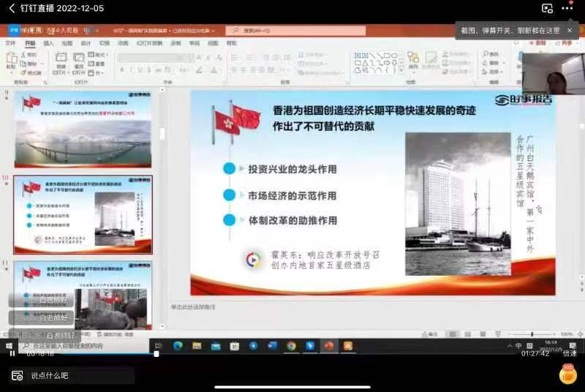Tap the orange gift icon with 100 badge
585x392 pixels.
click(x=568, y=375)
